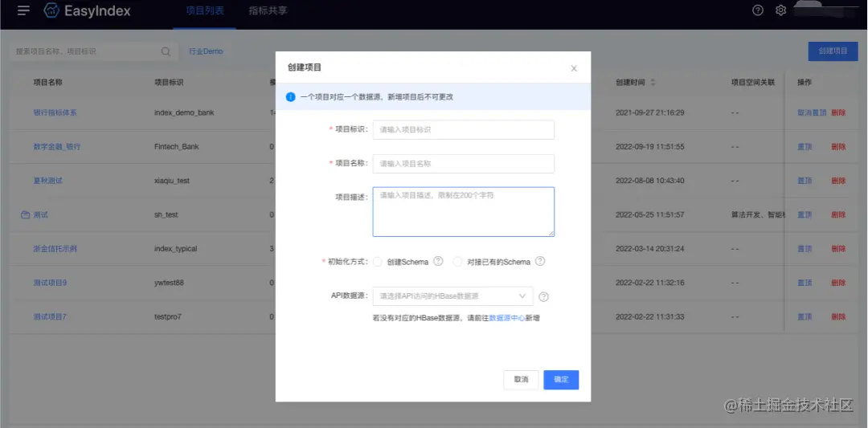Click the 项目标识 column header
Image resolution: width=868 pixels, height=428 pixels.
click(169, 83)
